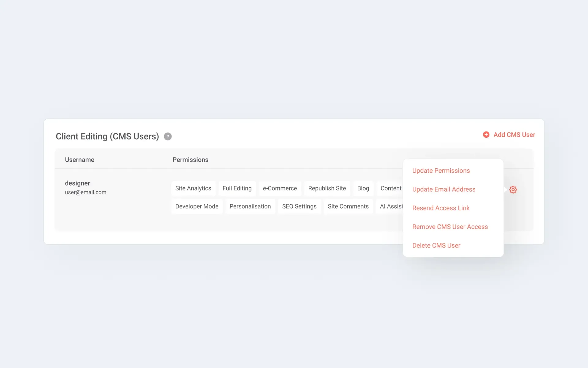Click the Personalisation permission tag
The width and height of the screenshot is (588, 368).
250,206
